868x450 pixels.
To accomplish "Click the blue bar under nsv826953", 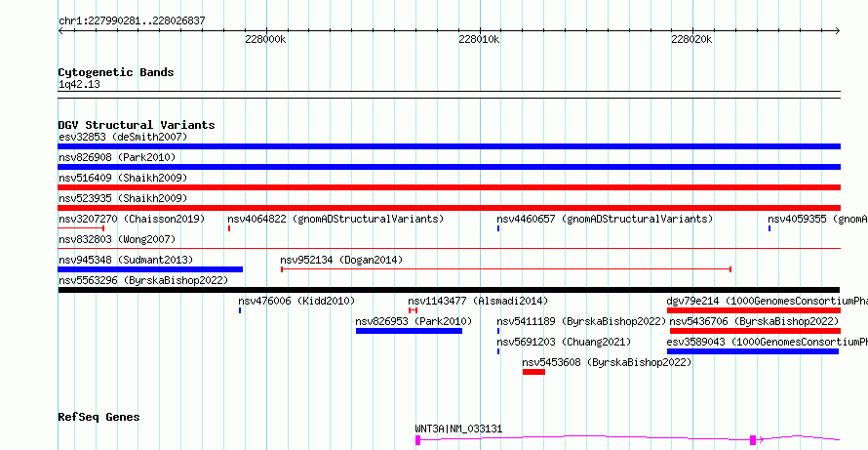I will point(409,331).
